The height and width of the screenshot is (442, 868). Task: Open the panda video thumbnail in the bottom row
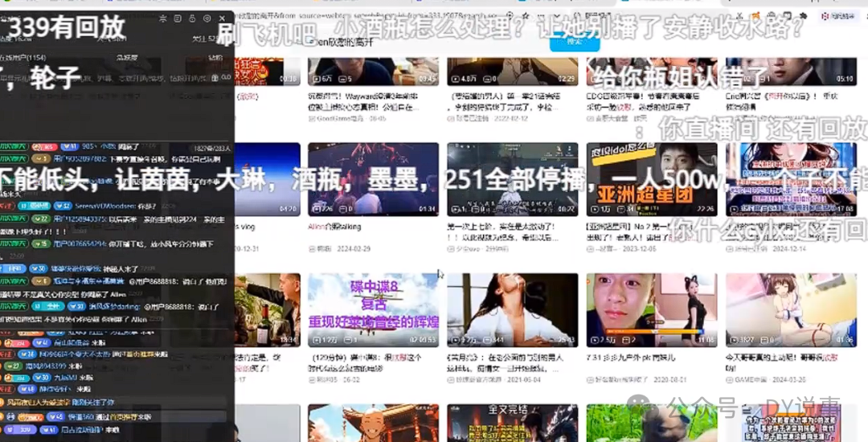click(x=652, y=423)
